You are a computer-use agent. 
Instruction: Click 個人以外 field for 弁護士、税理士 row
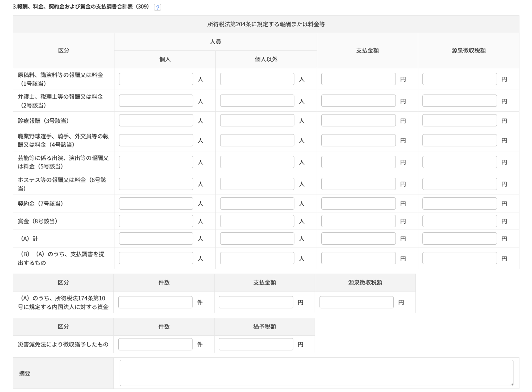tap(257, 101)
